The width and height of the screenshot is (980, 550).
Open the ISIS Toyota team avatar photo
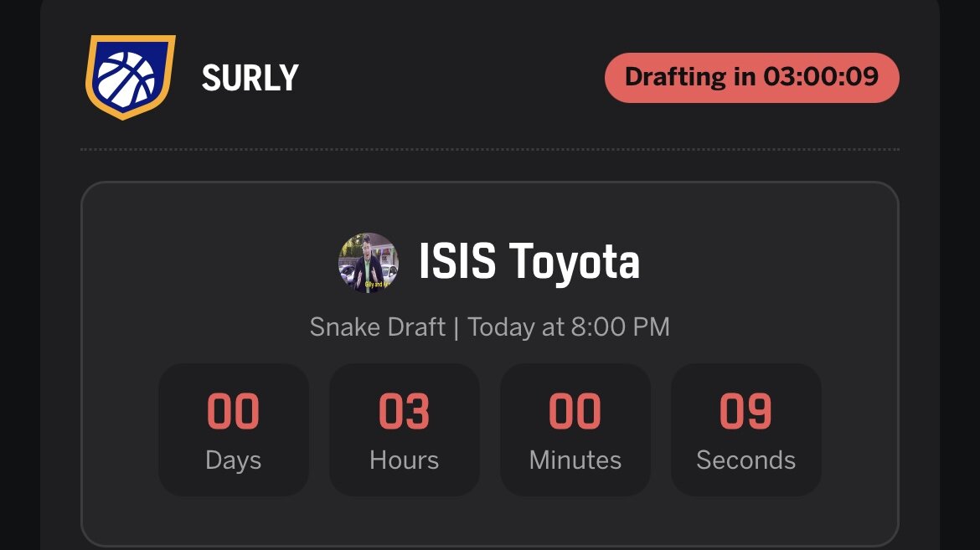369,263
